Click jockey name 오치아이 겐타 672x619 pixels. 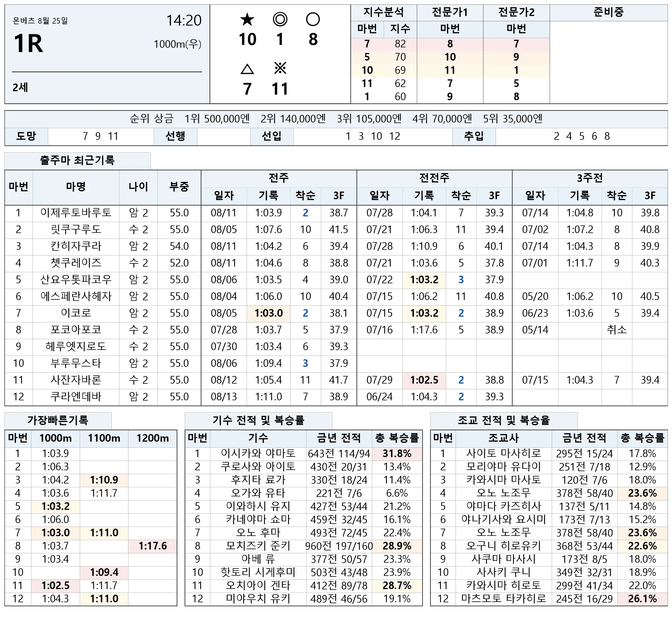click(x=258, y=586)
